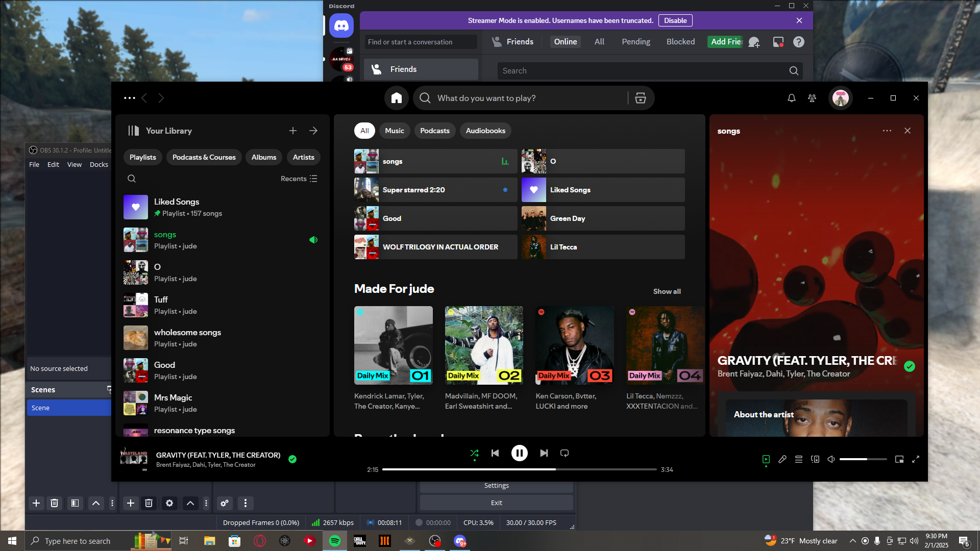The height and width of the screenshot is (551, 980).
Task: Toggle the Now Playing view button
Action: 766,459
